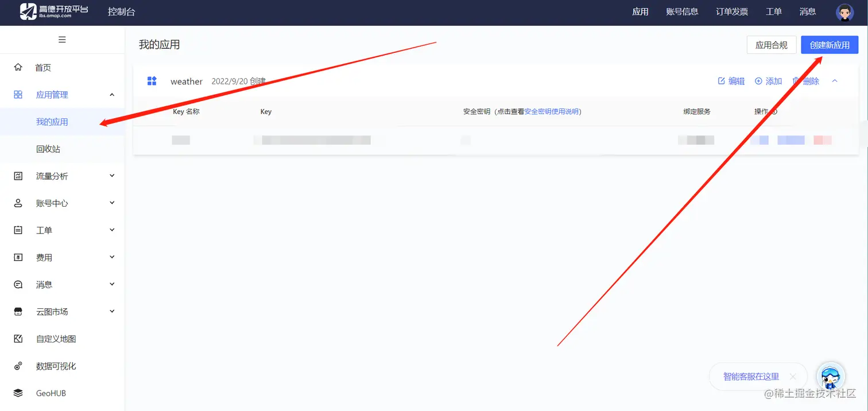The height and width of the screenshot is (411, 868).
Task: Collapse the sidebar with hamburger icon
Action: [x=62, y=40]
